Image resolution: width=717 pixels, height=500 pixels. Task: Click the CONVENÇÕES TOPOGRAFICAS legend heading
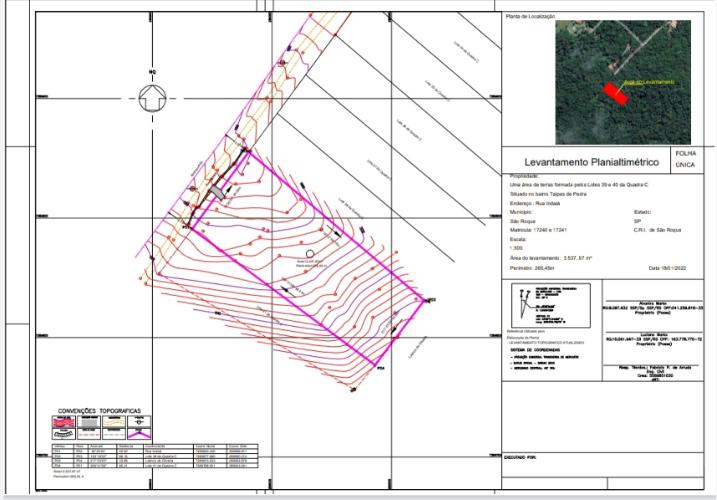(98, 410)
